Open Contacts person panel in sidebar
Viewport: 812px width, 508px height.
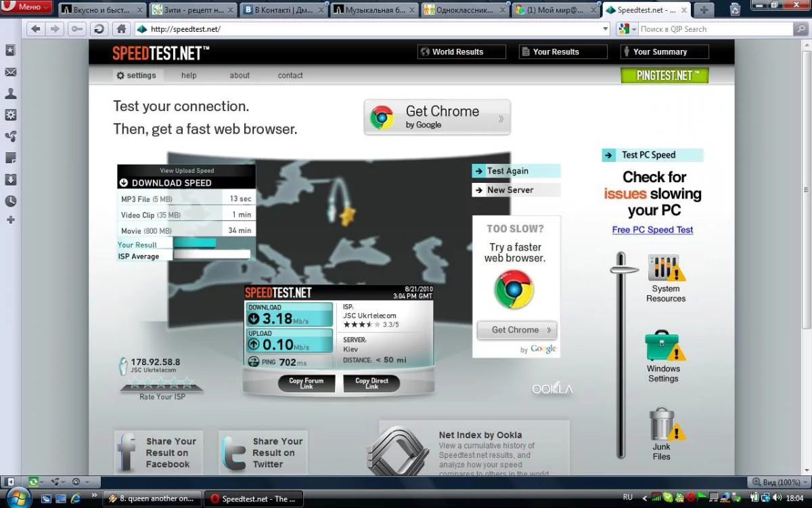tap(11, 94)
